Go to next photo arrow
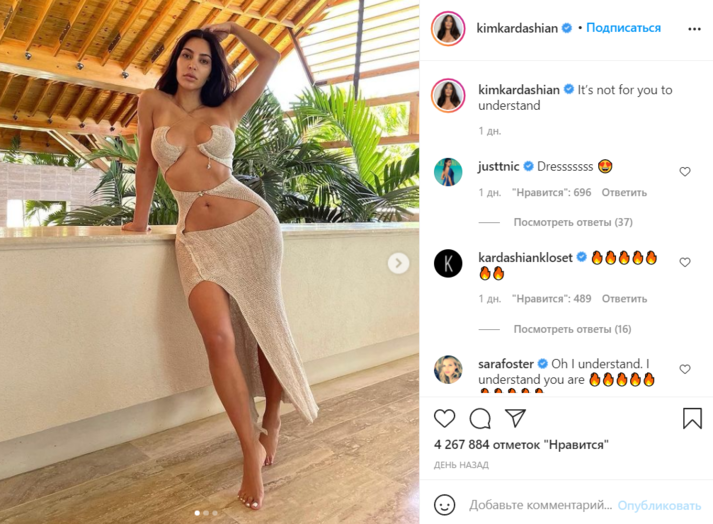Viewport: 713px width, 524px height. (398, 263)
